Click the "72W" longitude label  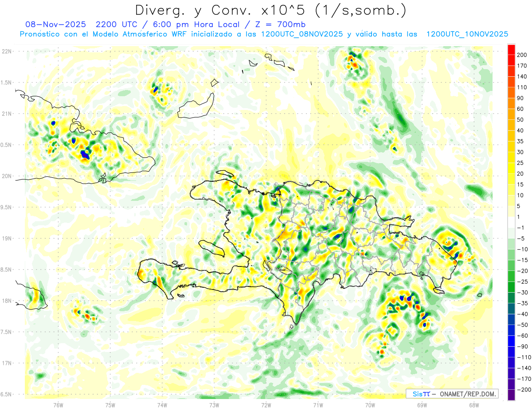(266, 405)
